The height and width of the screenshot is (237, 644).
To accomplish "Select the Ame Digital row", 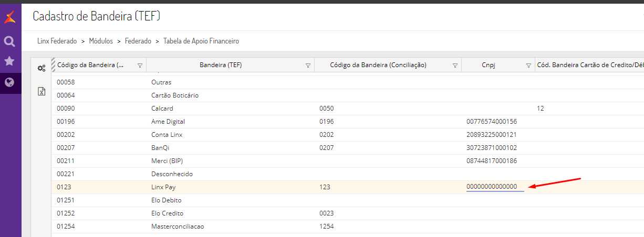I will (168, 122).
